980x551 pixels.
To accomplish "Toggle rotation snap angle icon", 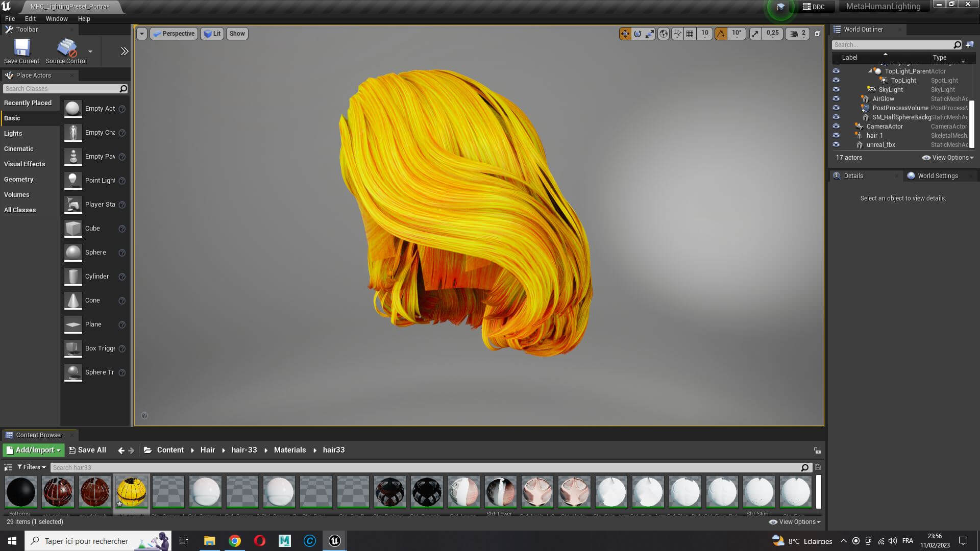I will click(721, 34).
